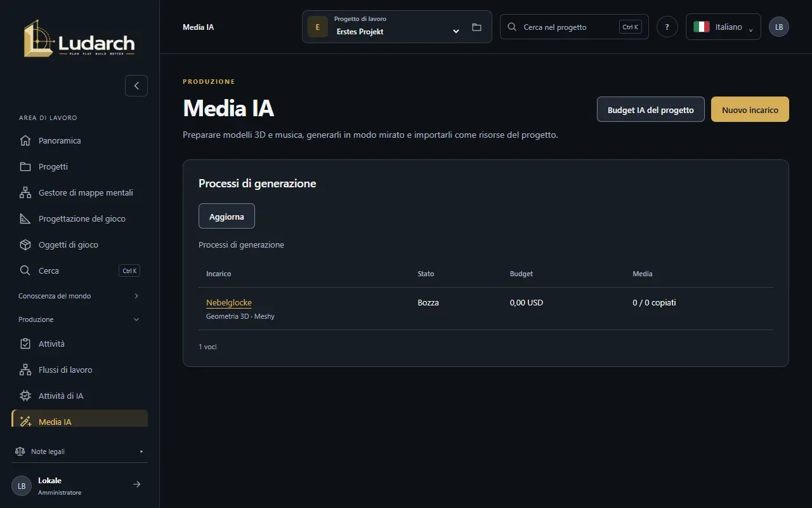Image resolution: width=812 pixels, height=508 pixels.
Task: Click the Media column header
Action: pos(643,274)
